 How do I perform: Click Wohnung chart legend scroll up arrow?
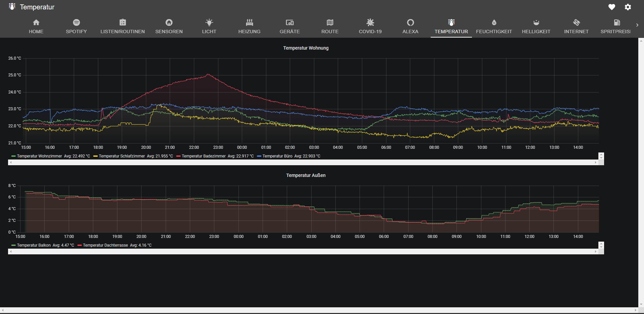[601, 154]
